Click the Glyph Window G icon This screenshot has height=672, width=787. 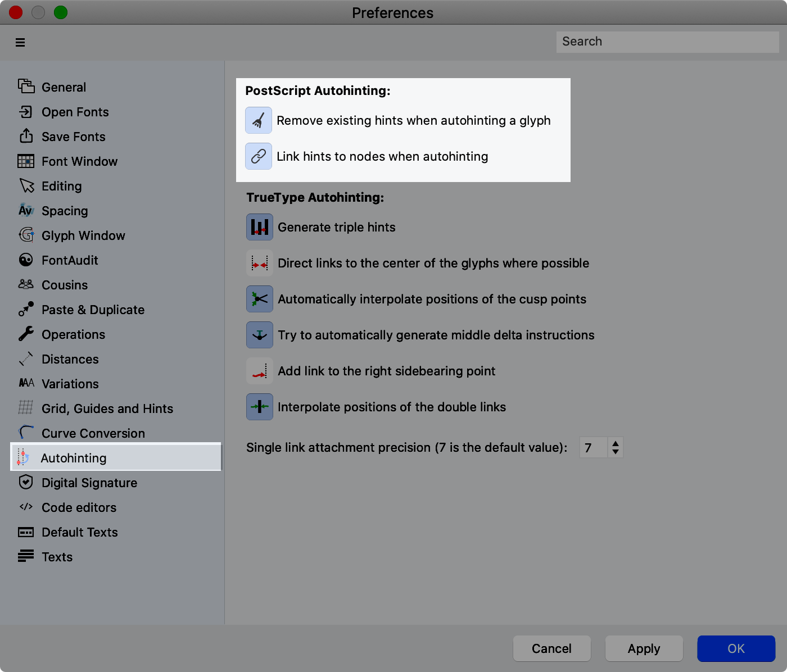(26, 235)
